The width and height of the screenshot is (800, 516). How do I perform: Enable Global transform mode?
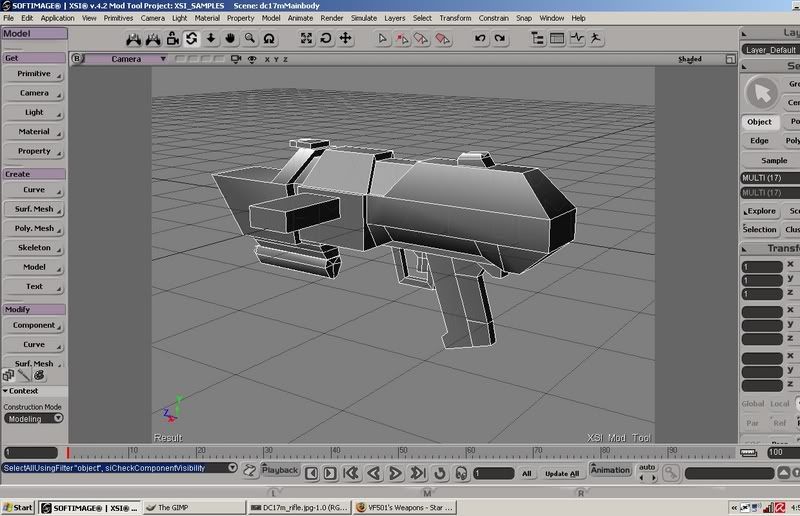(753, 404)
